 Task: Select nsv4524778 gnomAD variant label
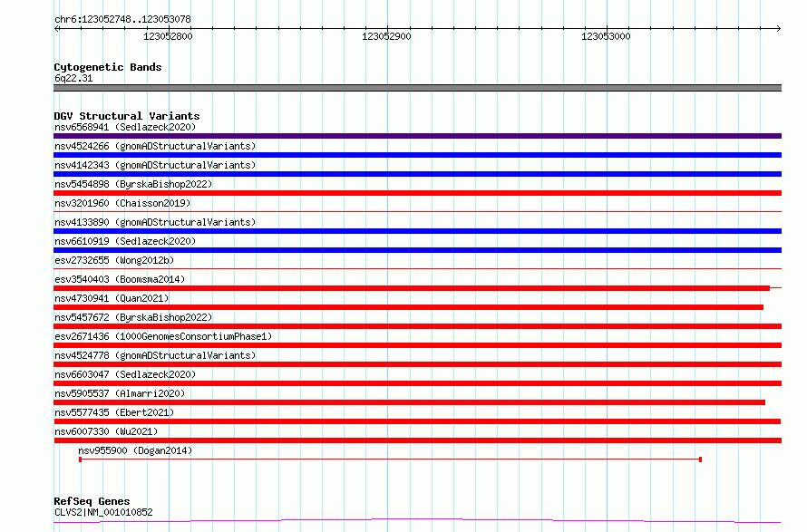click(x=155, y=355)
